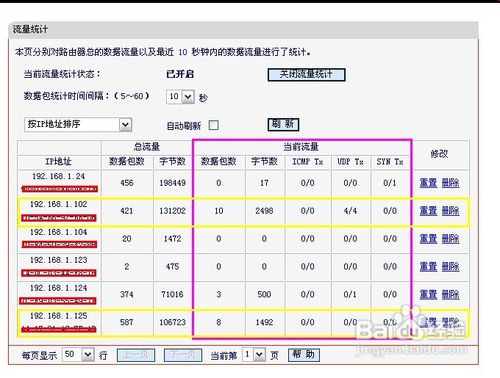Click the 流量统计 panel title
This screenshot has width=500, height=378.
point(30,29)
